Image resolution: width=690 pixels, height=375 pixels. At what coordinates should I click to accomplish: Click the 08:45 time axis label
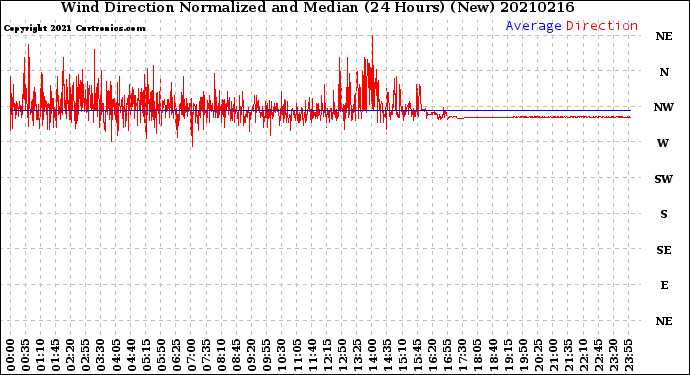(x=236, y=355)
